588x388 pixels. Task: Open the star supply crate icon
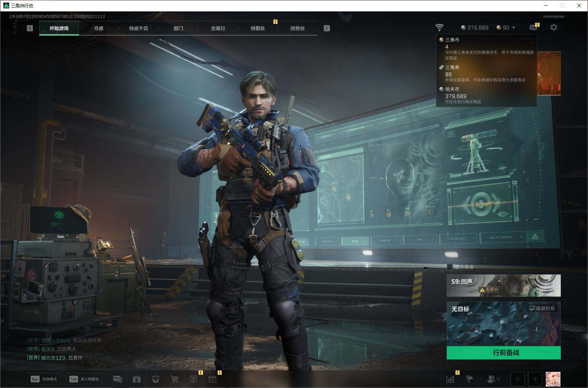pyautogui.click(x=137, y=379)
